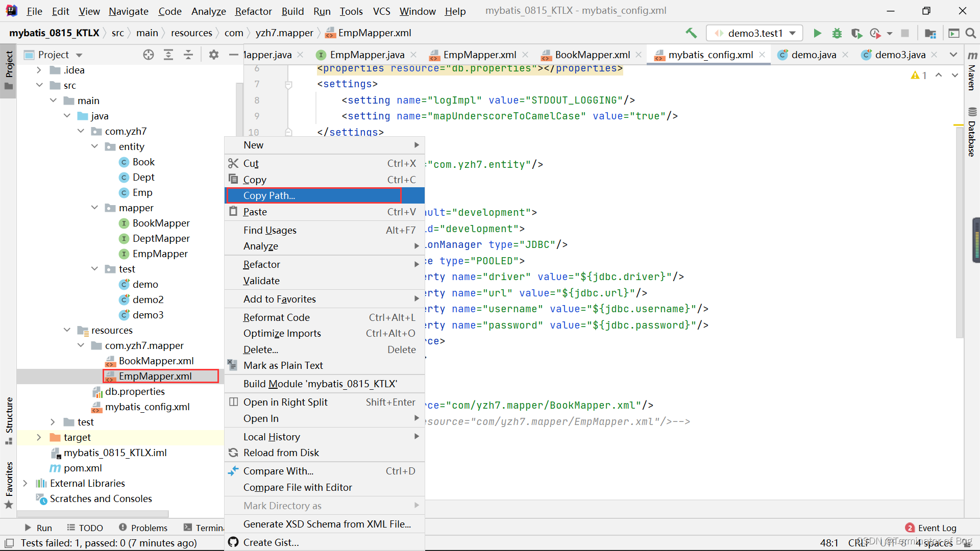Open the profiler run icon
This screenshot has width=980, height=551.
[x=876, y=33]
